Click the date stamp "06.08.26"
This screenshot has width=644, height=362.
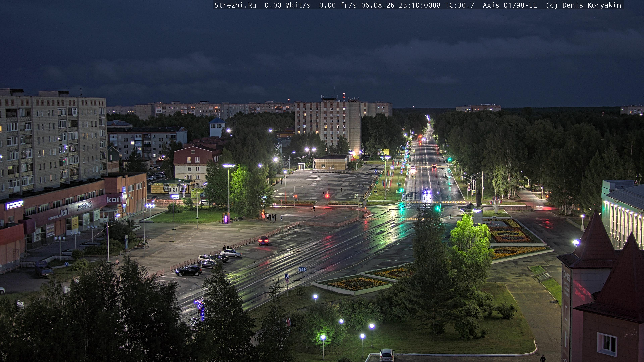click(378, 5)
